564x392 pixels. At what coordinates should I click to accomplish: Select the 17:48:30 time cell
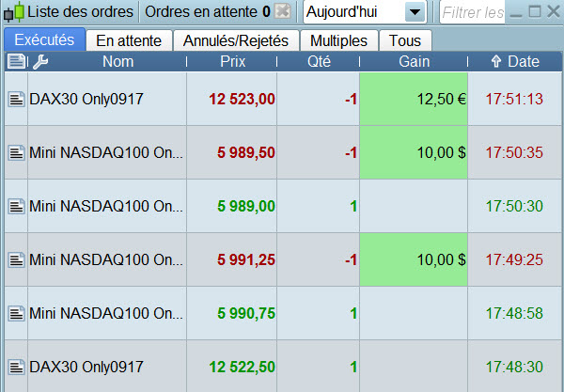[x=515, y=366]
